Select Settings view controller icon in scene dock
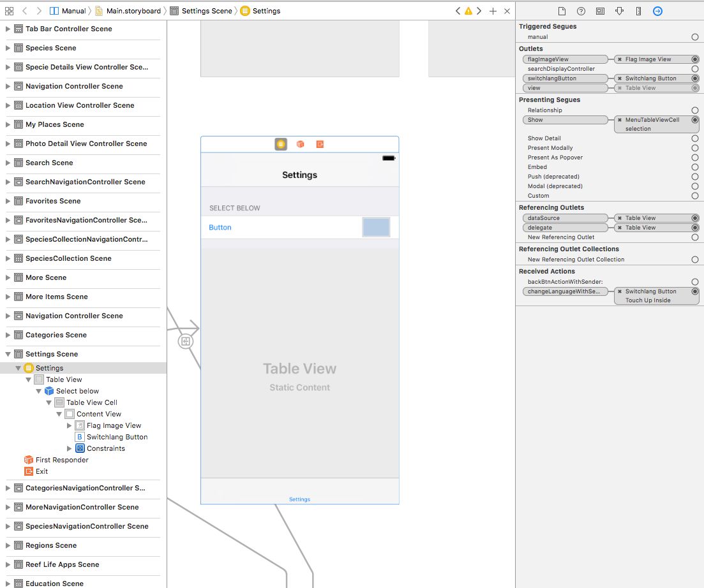The height and width of the screenshot is (588, 704). click(x=281, y=144)
